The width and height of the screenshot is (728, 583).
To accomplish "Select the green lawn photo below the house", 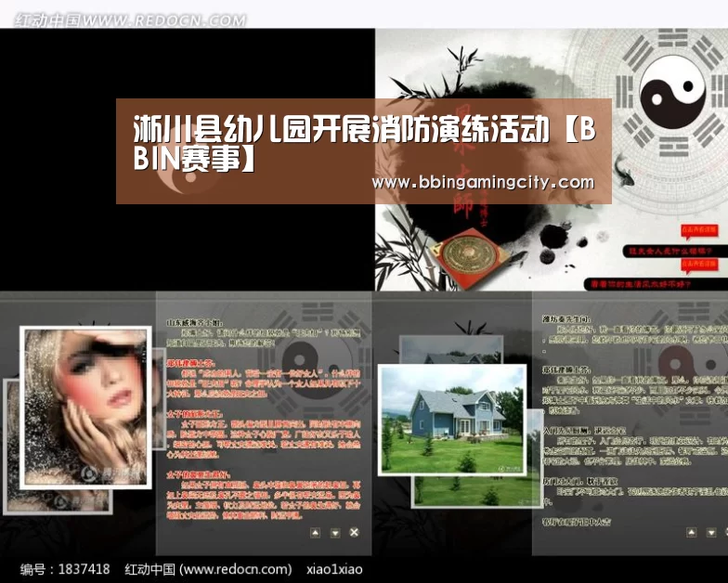I will 478,491.
